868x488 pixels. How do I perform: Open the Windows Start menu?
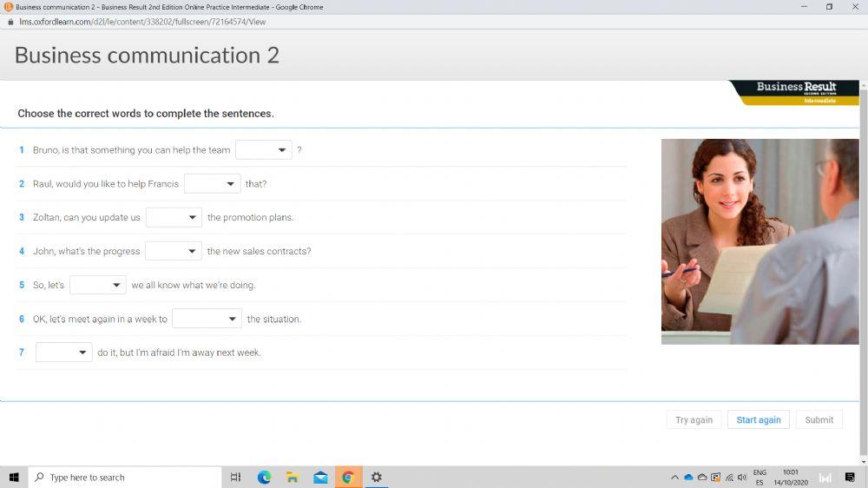click(14, 478)
